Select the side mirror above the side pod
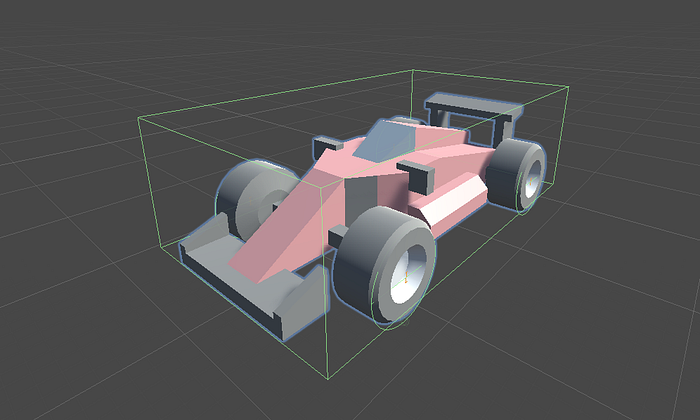 pyautogui.click(x=416, y=176)
